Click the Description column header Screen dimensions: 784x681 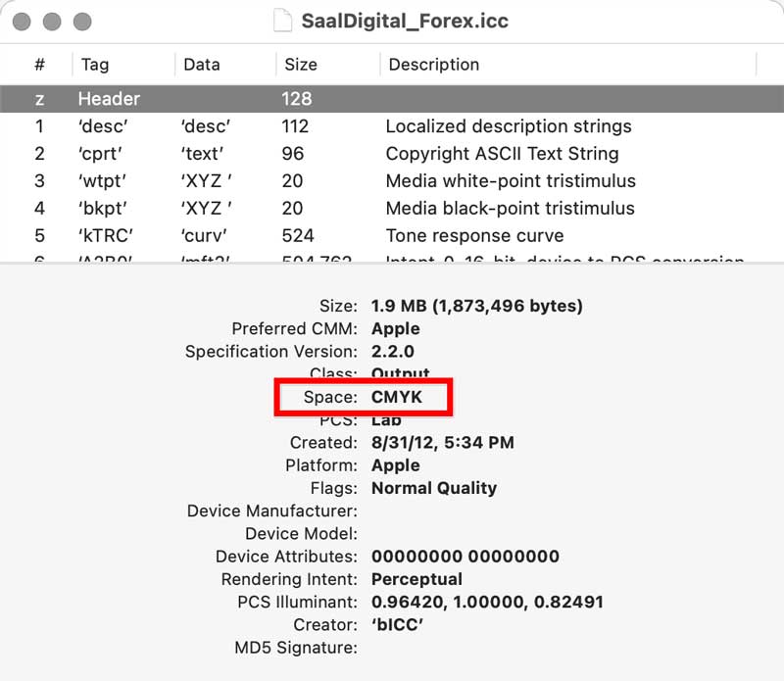[x=433, y=65]
